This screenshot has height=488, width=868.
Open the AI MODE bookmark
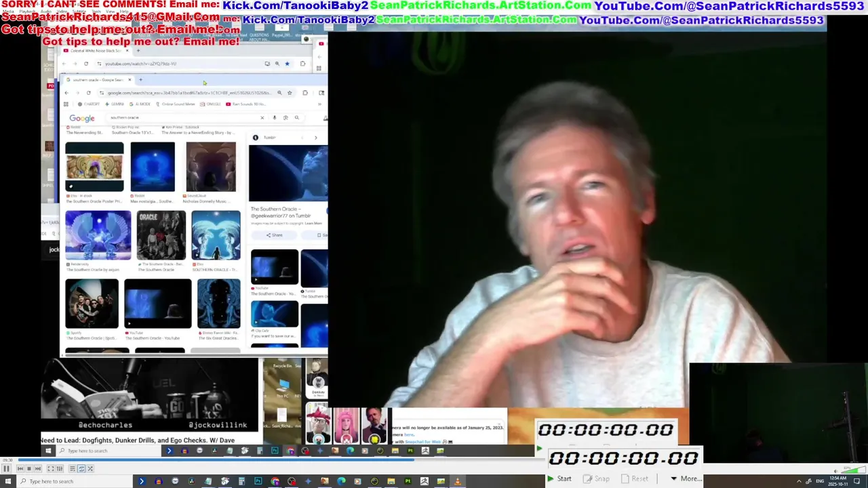(x=140, y=104)
